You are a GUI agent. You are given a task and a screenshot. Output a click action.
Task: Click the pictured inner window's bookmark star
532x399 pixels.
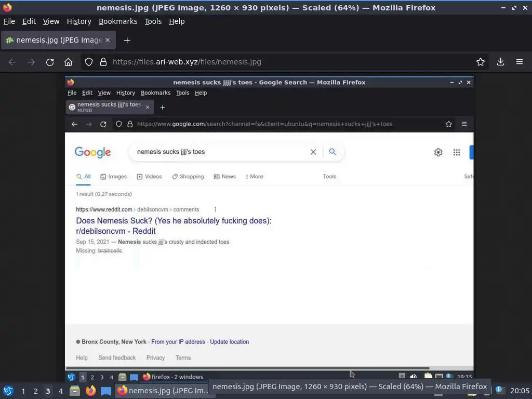pos(448,124)
